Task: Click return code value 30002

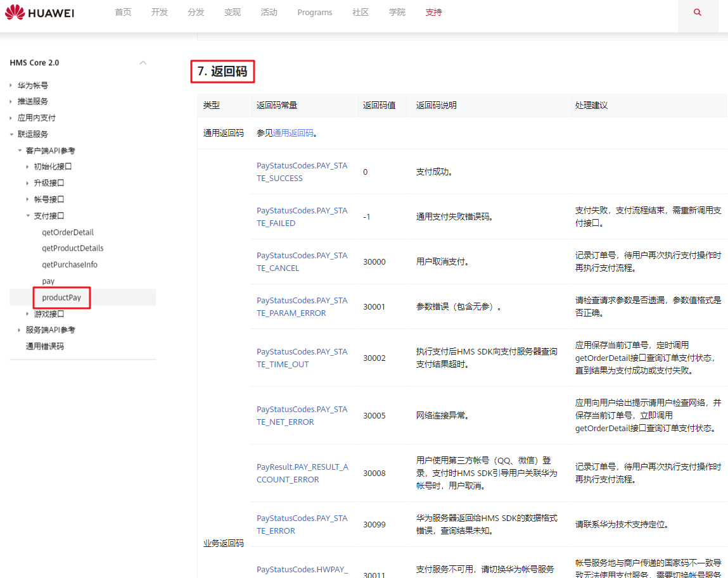Action: 374,358
